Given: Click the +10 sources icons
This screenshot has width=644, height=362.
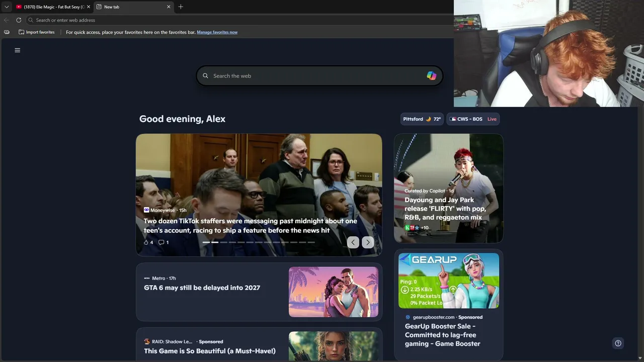Looking at the screenshot, I should [417, 228].
